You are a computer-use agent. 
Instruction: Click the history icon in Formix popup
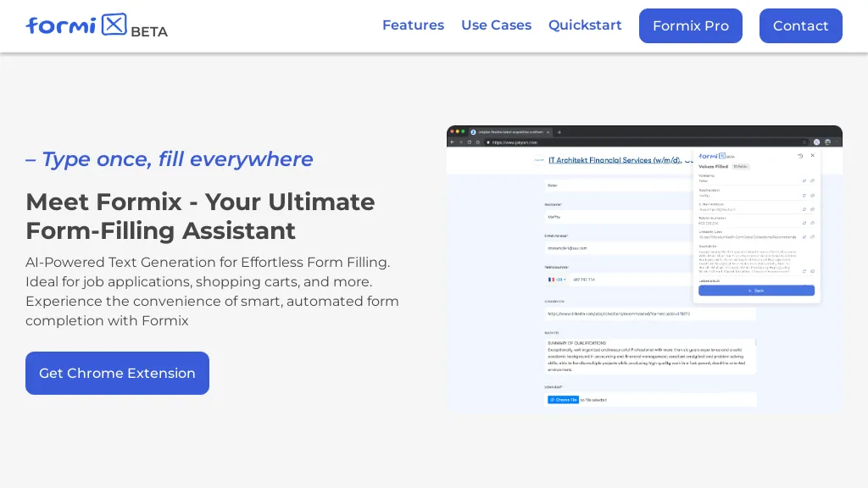[800, 156]
